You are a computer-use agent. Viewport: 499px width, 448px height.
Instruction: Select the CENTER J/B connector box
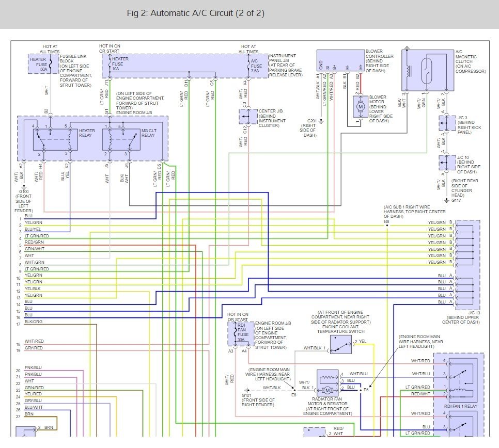click(x=248, y=116)
